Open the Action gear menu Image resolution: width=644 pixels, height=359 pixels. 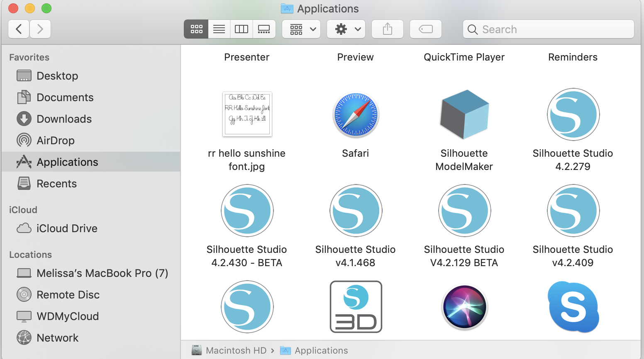pyautogui.click(x=346, y=29)
